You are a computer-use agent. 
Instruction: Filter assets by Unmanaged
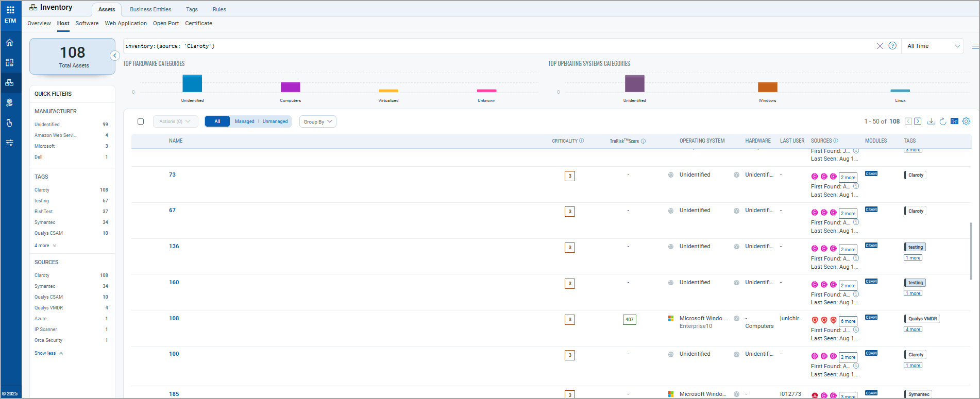tap(275, 122)
